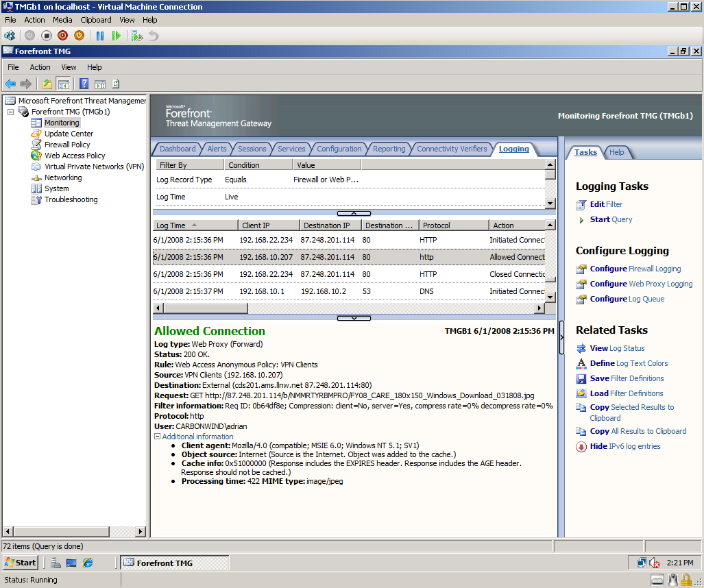Toggle the console tree pane icon
This screenshot has width=704, height=588.
[x=63, y=84]
